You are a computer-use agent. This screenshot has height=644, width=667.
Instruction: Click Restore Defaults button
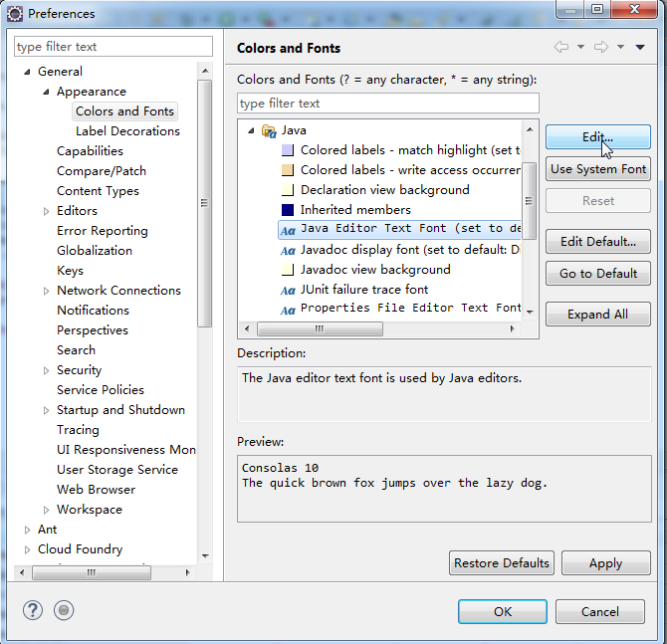(x=502, y=563)
